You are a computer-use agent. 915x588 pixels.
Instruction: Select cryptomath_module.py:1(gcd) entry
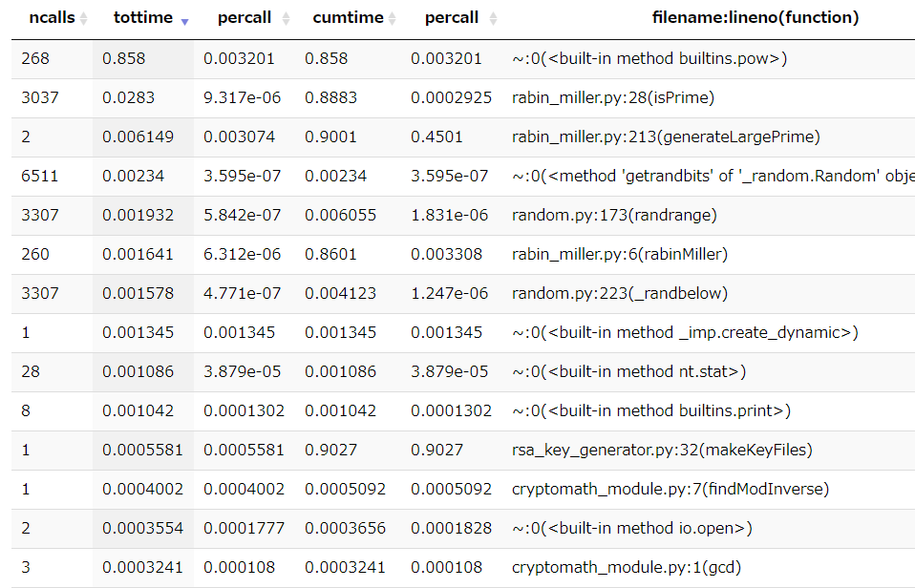[627, 567]
